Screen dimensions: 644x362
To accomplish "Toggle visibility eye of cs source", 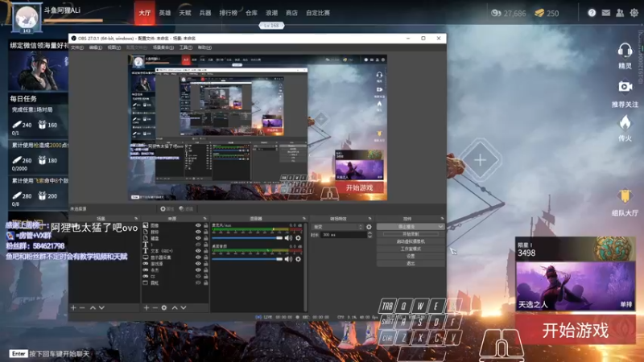I will 198,276.
